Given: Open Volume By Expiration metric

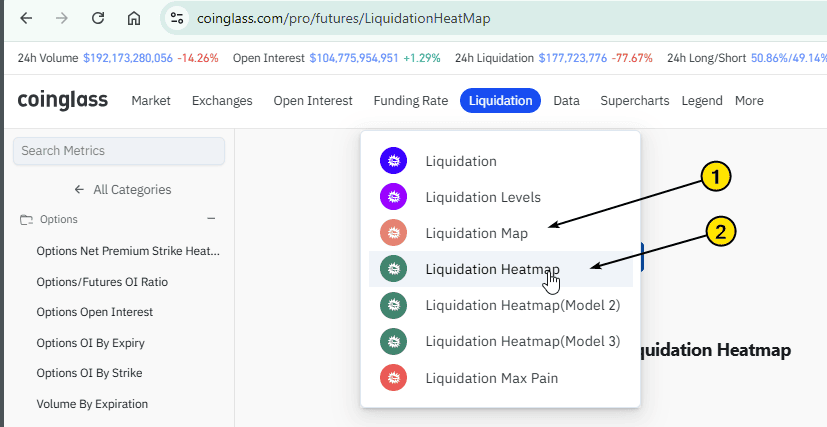Looking at the screenshot, I should [x=92, y=404].
